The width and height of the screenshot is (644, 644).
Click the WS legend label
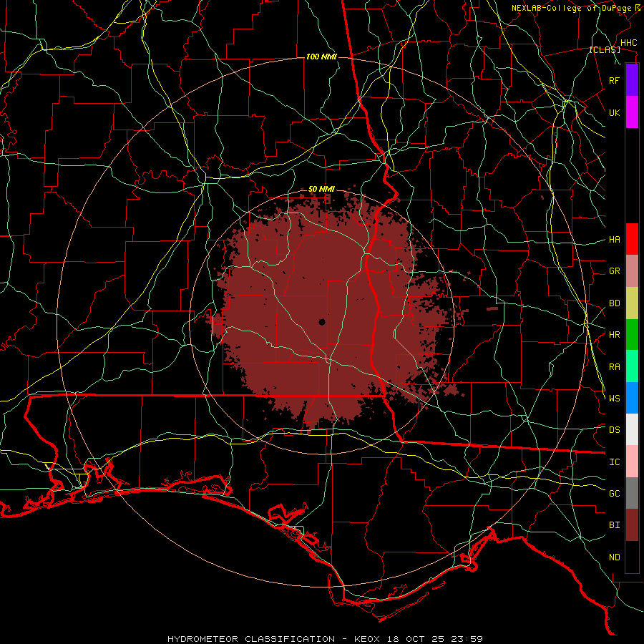click(614, 399)
